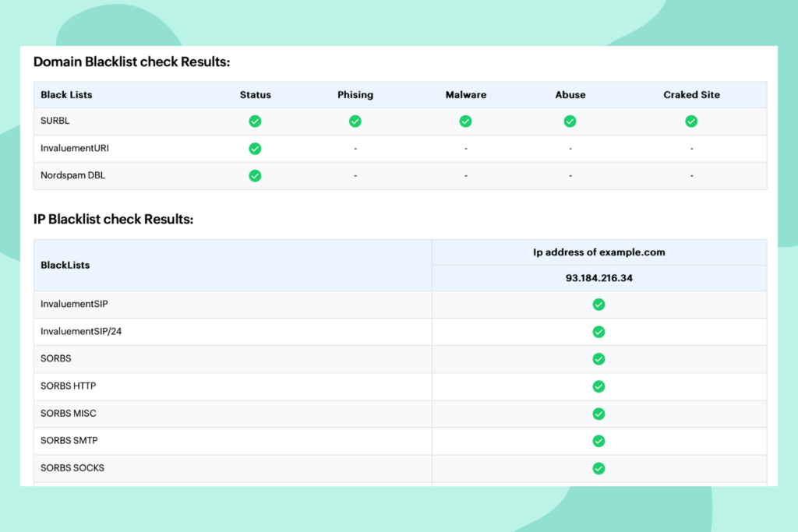
Task: Click SURBL Craked Site check icon
Action: 691,122
